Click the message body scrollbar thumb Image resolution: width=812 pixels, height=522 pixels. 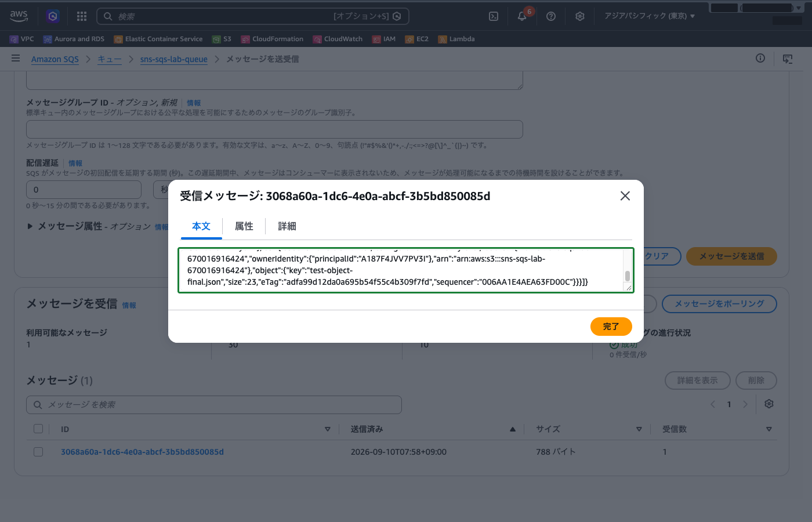[628, 275]
